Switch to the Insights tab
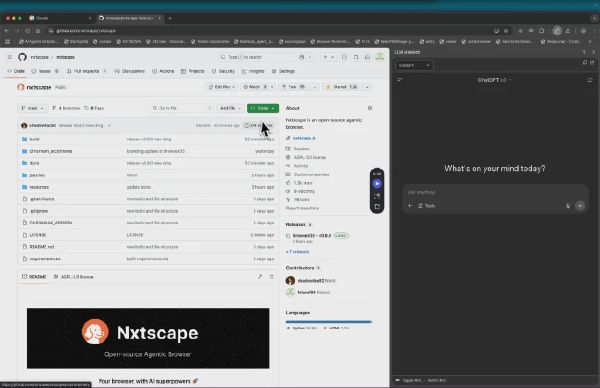This screenshot has width=600, height=388. (x=253, y=71)
